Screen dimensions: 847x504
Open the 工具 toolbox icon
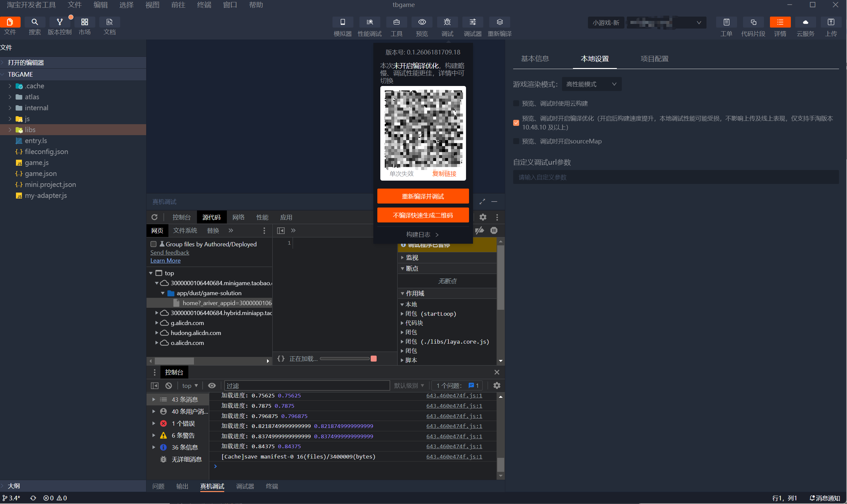point(397,22)
